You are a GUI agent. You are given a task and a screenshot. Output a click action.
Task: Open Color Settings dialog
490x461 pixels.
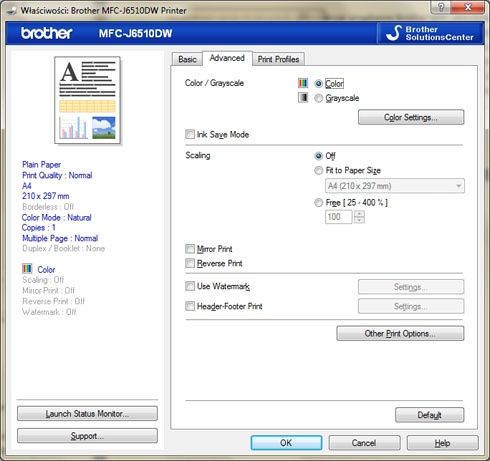pyautogui.click(x=411, y=117)
